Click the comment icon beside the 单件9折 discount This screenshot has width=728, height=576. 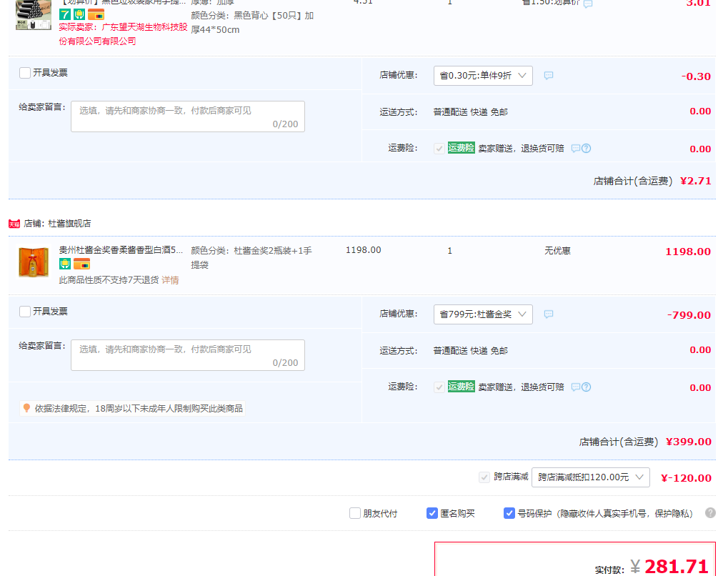click(548, 75)
